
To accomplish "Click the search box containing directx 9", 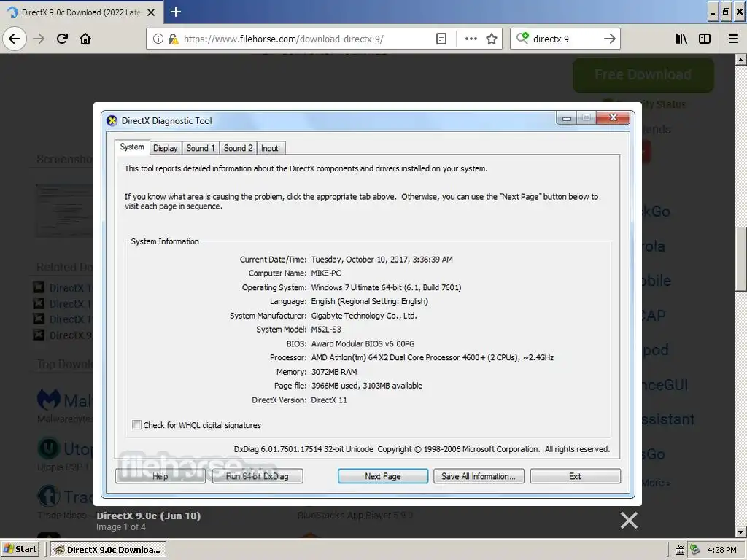I will [565, 39].
